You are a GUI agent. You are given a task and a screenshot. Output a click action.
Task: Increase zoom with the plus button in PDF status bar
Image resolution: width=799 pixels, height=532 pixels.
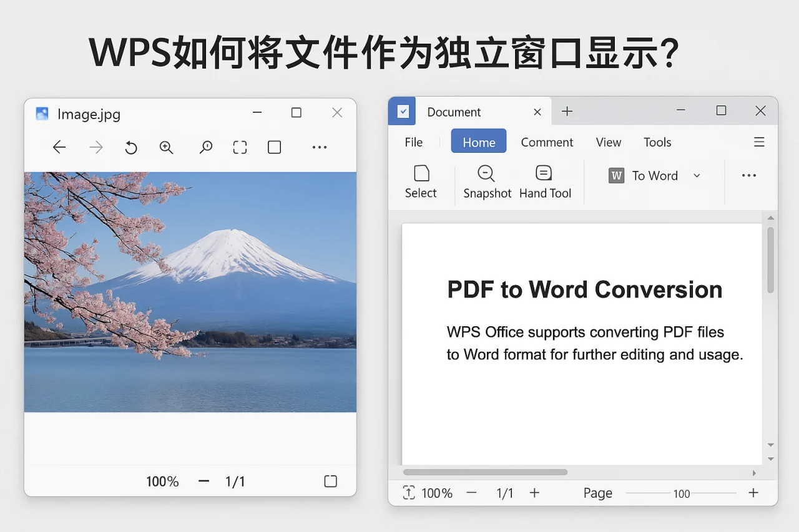[x=534, y=493]
